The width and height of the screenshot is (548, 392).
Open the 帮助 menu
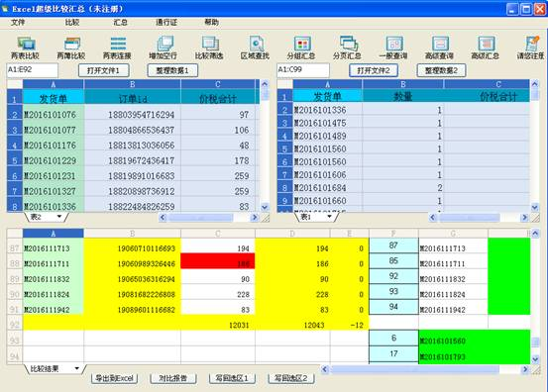tap(211, 23)
